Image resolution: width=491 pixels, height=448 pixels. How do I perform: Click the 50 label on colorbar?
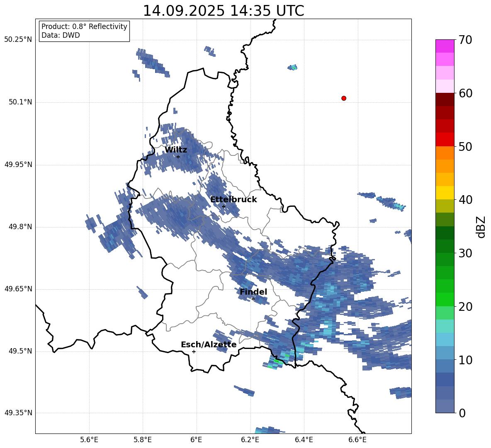(466, 147)
